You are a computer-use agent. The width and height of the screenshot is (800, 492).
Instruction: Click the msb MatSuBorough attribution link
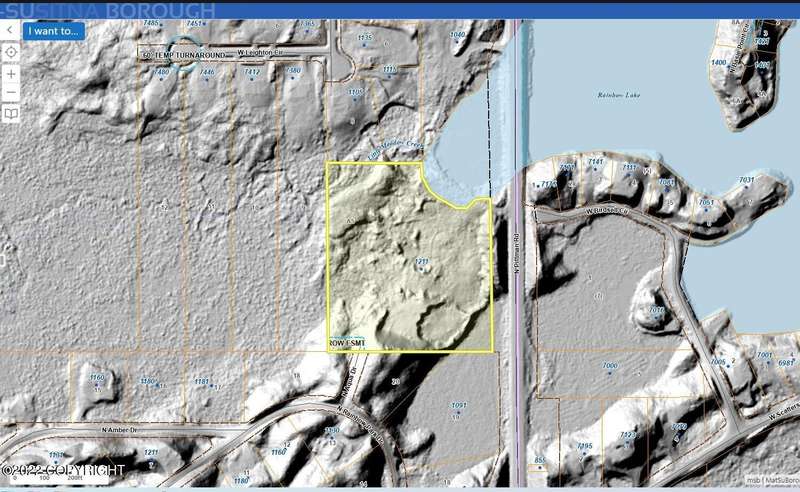click(775, 481)
